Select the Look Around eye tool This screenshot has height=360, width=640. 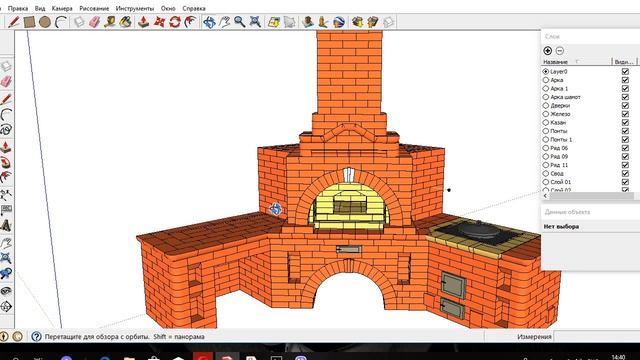click(x=6, y=291)
